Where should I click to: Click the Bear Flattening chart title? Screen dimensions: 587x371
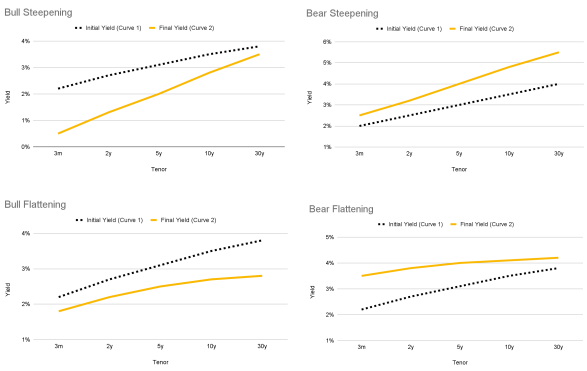341,209
